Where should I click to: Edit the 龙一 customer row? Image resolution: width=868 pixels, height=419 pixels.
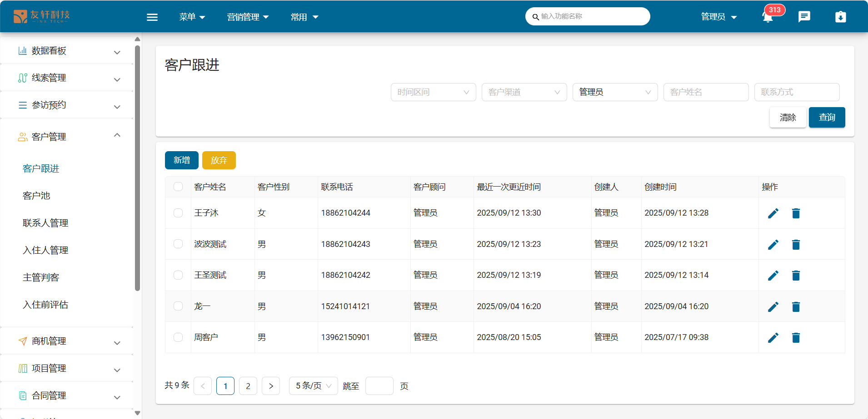[773, 307]
